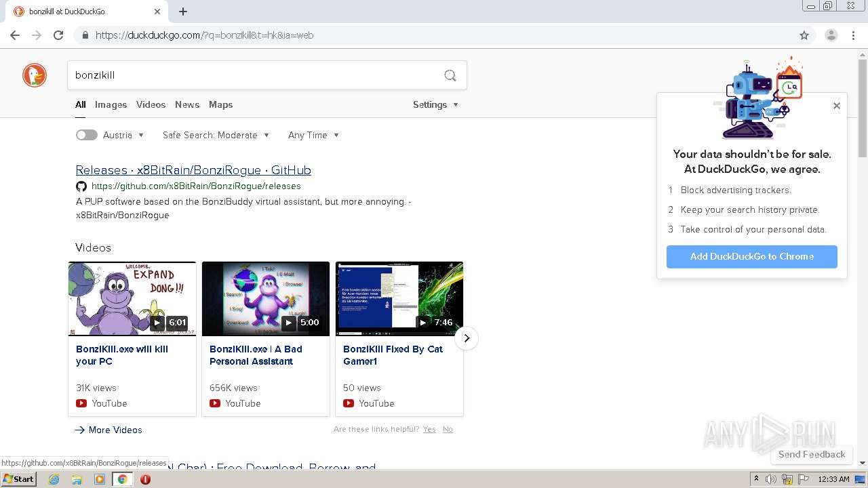Reload the page
Viewport: 868px width, 488px height.
pyautogui.click(x=58, y=35)
